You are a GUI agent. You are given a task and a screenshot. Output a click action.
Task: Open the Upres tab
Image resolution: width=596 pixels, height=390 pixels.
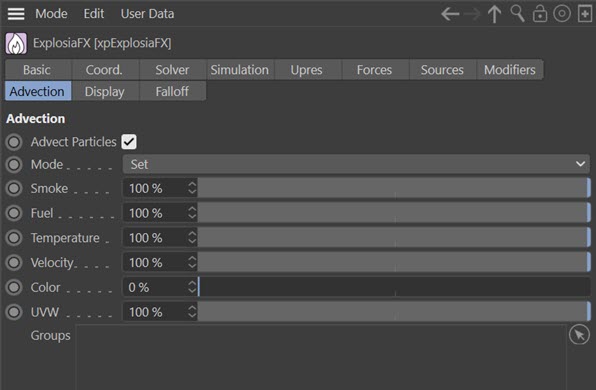[x=308, y=70]
